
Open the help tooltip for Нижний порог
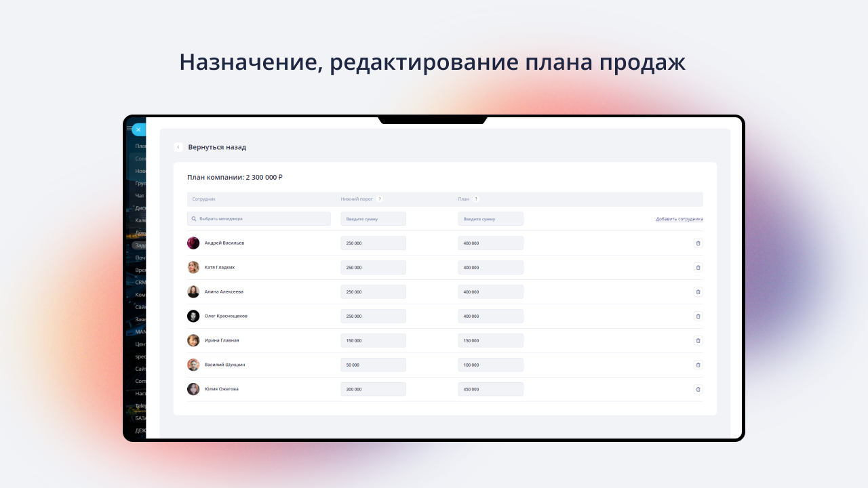coord(380,199)
